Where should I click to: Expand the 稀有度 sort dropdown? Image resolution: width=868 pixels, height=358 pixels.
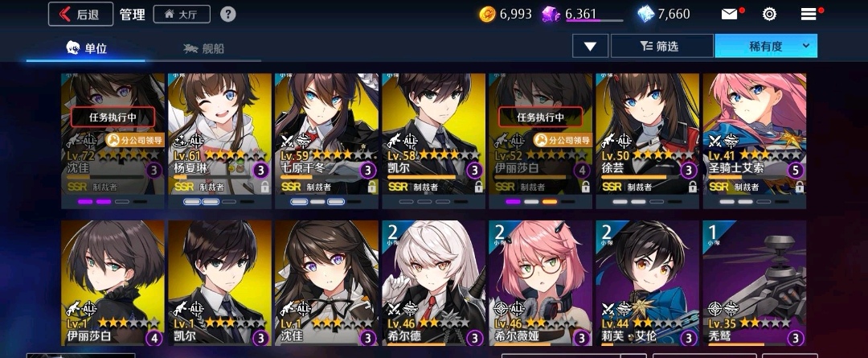click(766, 46)
